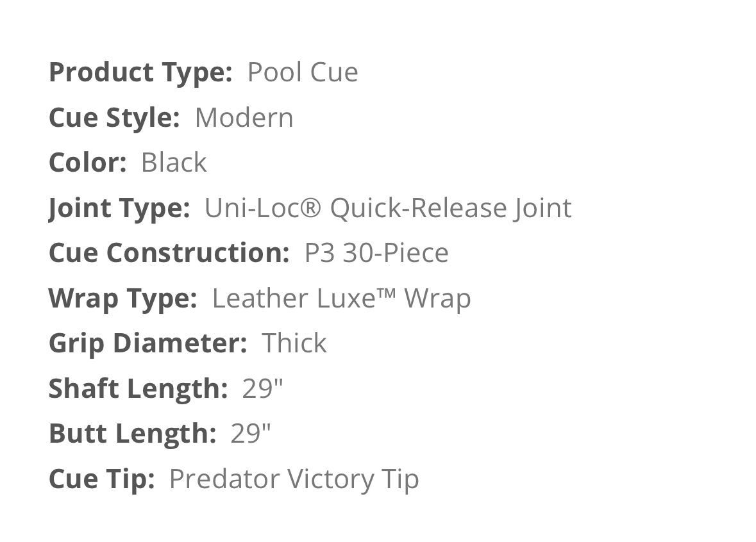Click the 'Grip Diameter:' label
The height and width of the screenshot is (542, 756).
pos(147,343)
